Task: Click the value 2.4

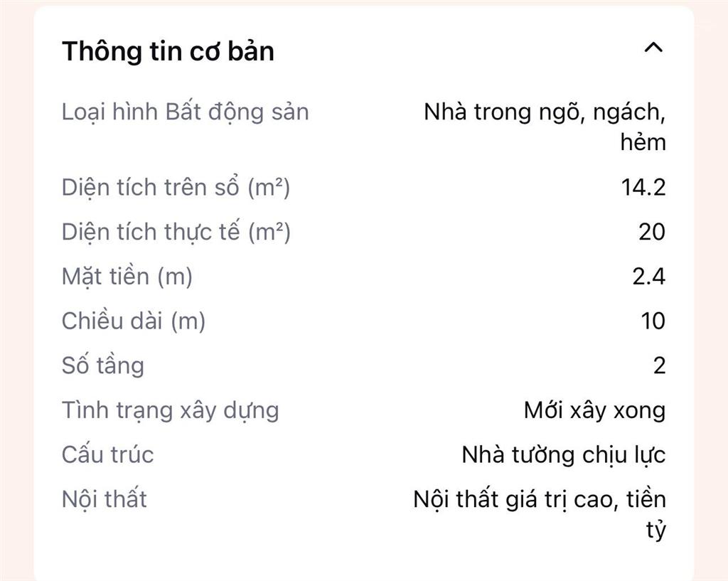Action: click(648, 276)
